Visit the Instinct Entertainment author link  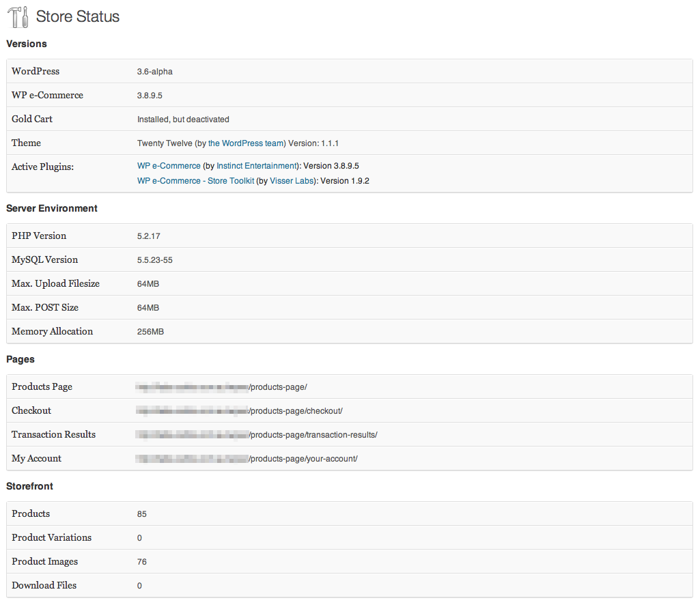pos(257,166)
